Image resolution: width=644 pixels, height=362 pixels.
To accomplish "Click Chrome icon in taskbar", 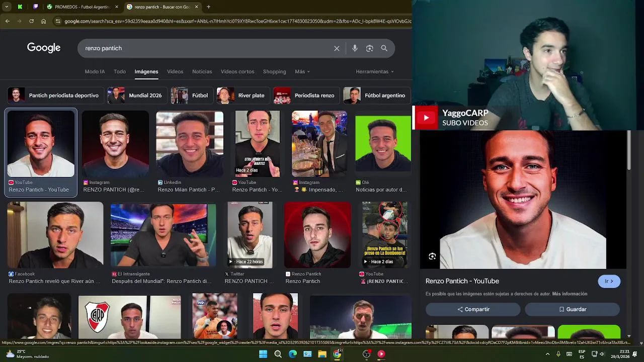I will [337, 354].
